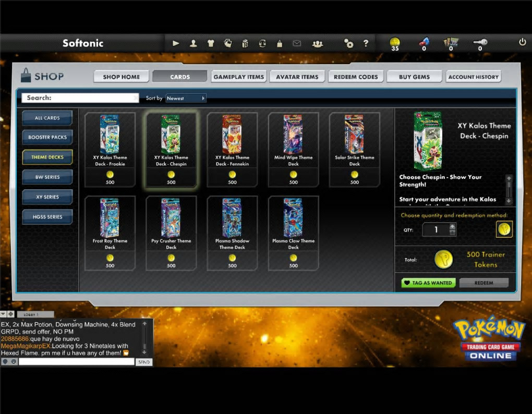Filter by XY Series
The width and height of the screenshot is (532, 414).
[x=47, y=197]
